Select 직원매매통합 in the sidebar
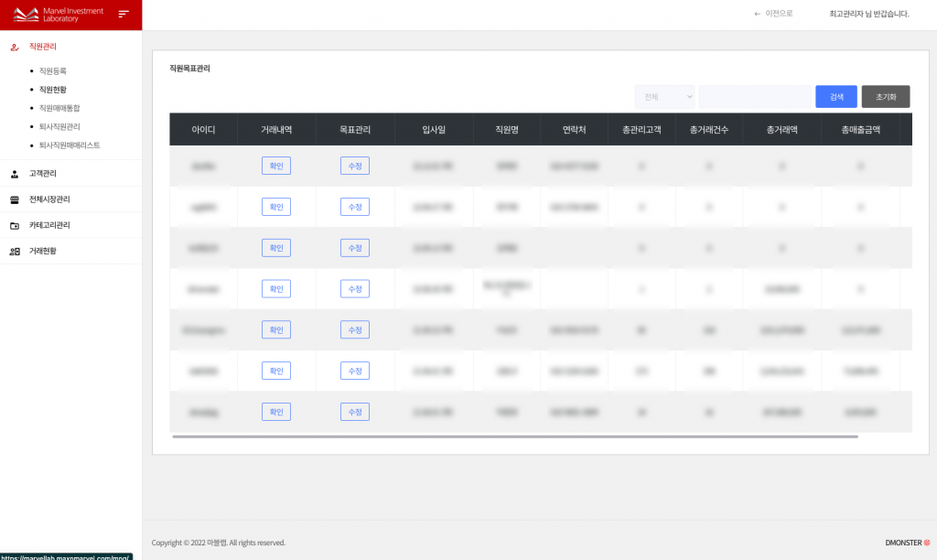937x560 pixels. coord(59,108)
